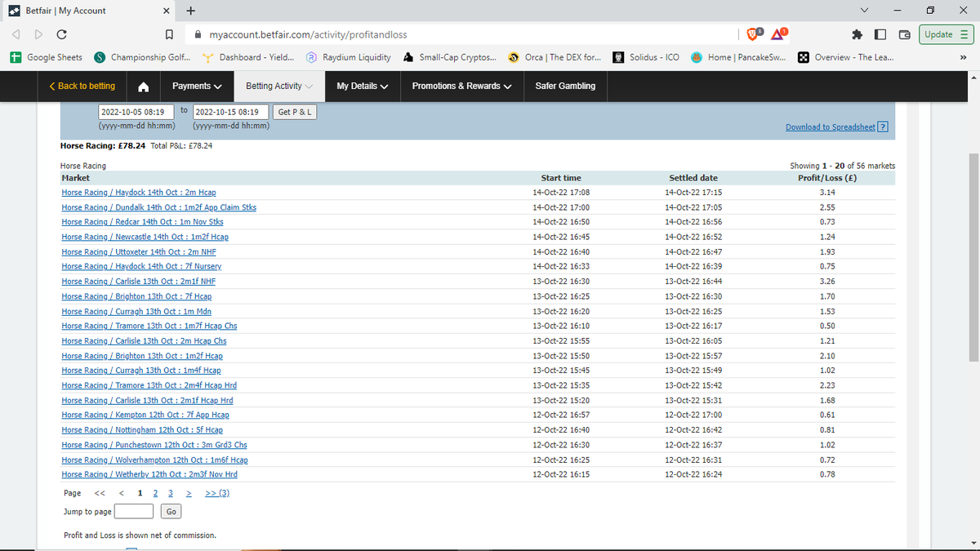This screenshot has width=980, height=551.
Task: Open the Brave wallet icon
Action: tap(904, 34)
